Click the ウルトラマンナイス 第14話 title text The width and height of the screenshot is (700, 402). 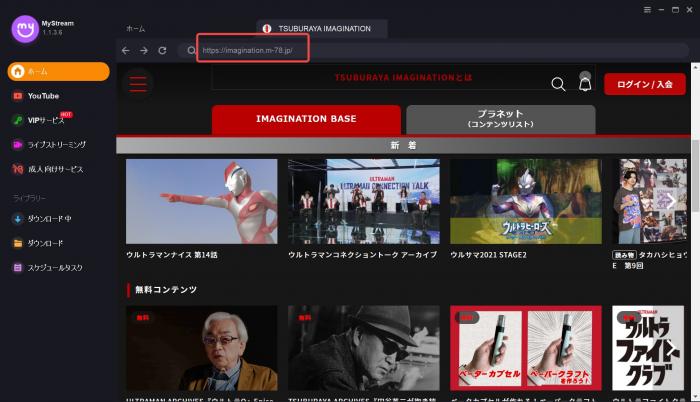pyautogui.click(x=172, y=255)
